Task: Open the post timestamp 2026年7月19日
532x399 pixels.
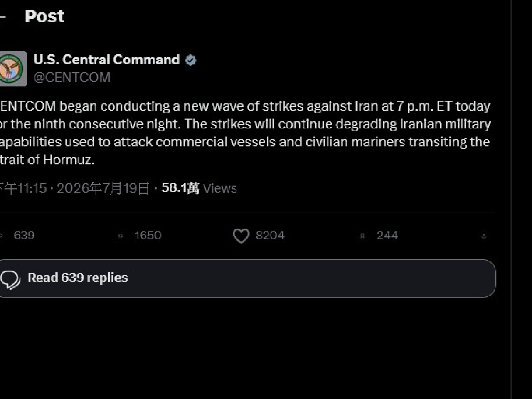Action: pos(103,188)
